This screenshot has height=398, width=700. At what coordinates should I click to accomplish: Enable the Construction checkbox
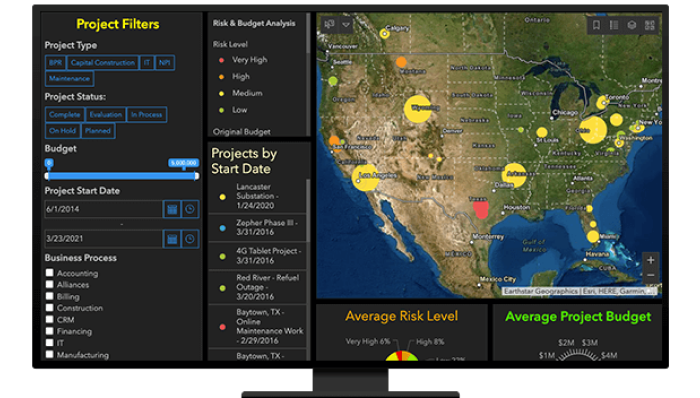pos(50,307)
